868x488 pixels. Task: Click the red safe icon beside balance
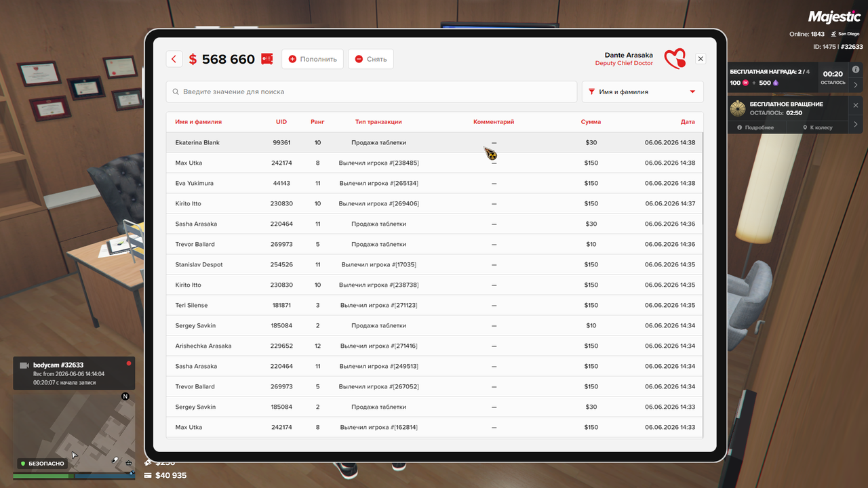click(x=267, y=59)
